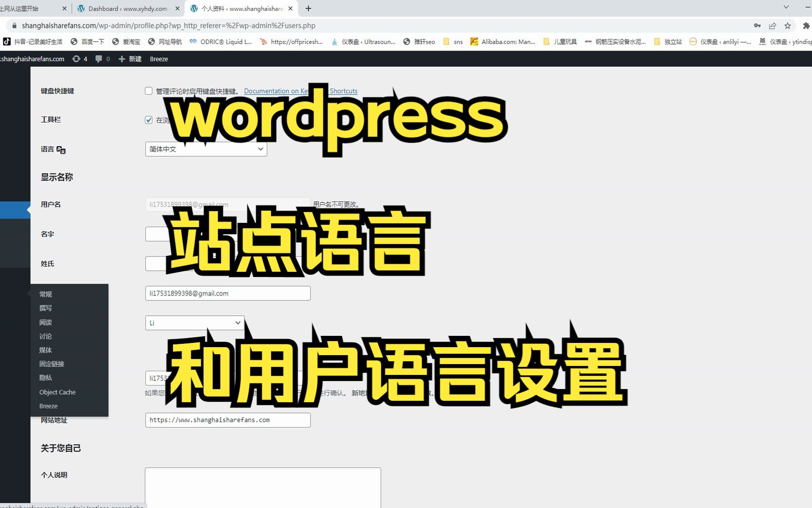The width and height of the screenshot is (812, 508).
Task: Click the share page icon in address bar
Action: coord(773,25)
